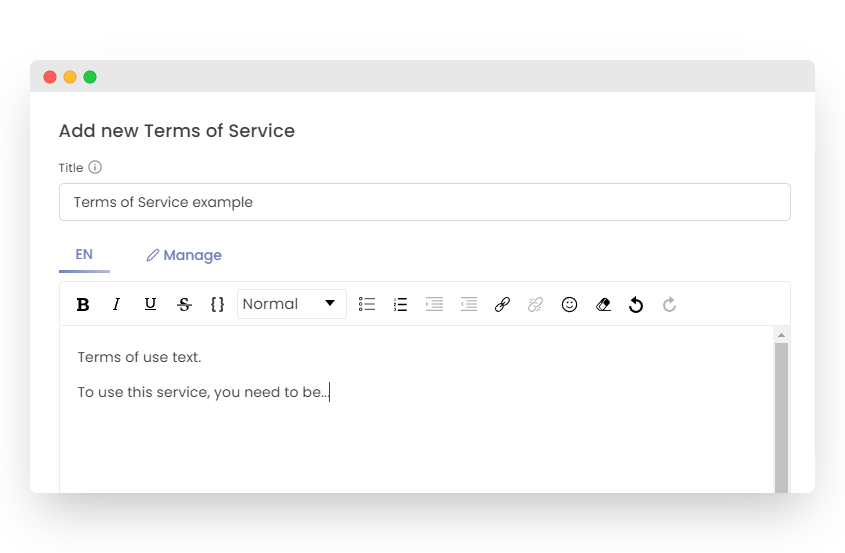Toggle underline formatting button
Screen dimensions: 845x553
(150, 304)
